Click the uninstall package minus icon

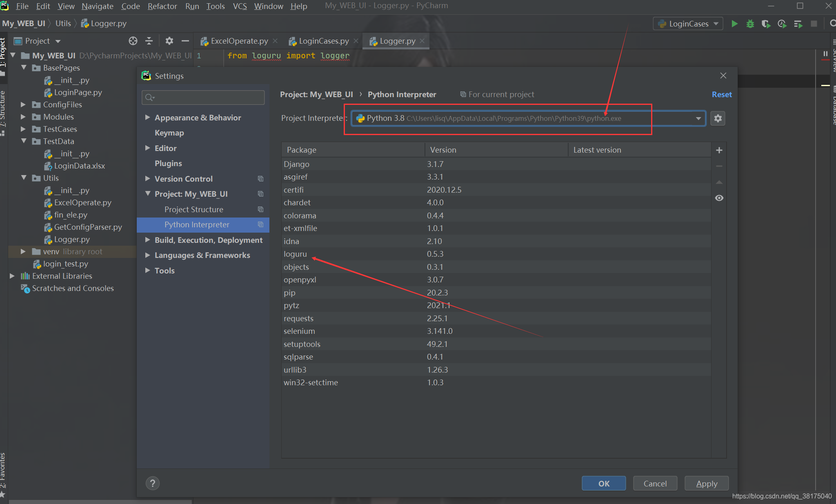(x=719, y=166)
